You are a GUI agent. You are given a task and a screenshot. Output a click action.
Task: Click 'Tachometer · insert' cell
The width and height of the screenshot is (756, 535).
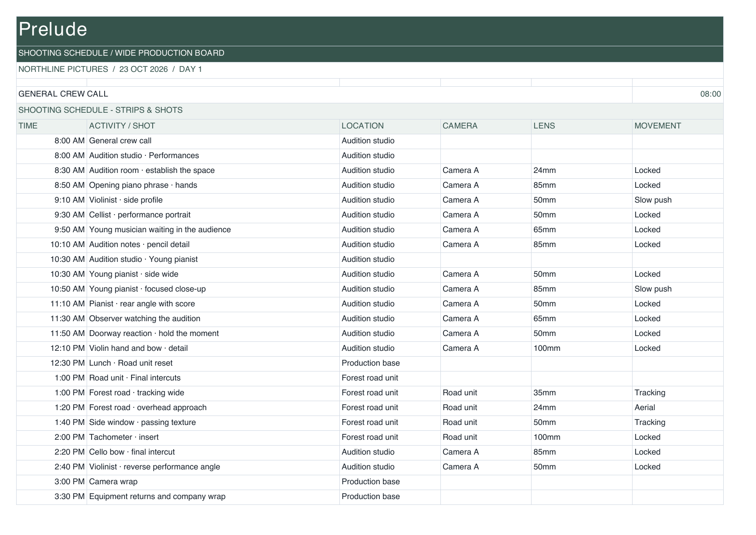pyautogui.click(x=213, y=438)
